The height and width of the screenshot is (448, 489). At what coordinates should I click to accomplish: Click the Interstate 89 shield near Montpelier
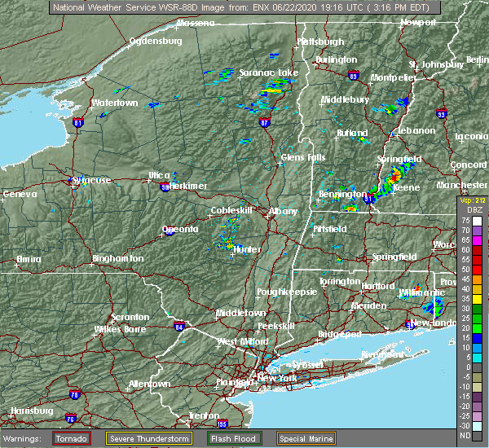(354, 76)
